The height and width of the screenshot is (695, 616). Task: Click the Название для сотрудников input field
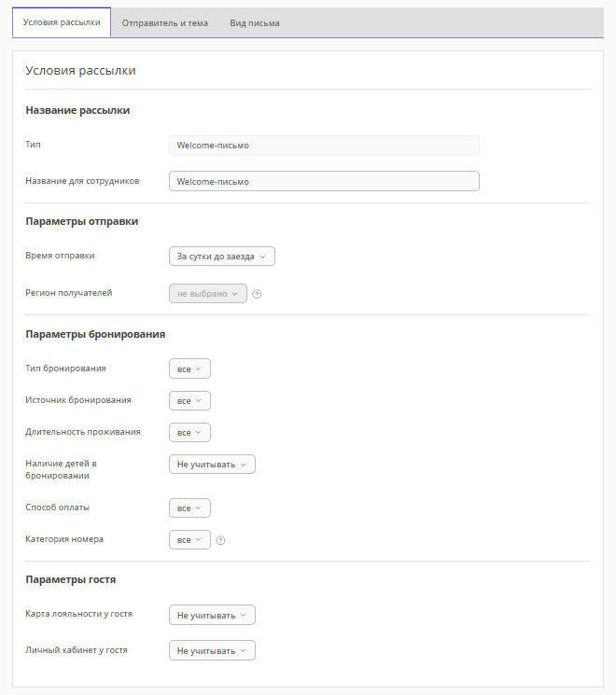point(324,181)
